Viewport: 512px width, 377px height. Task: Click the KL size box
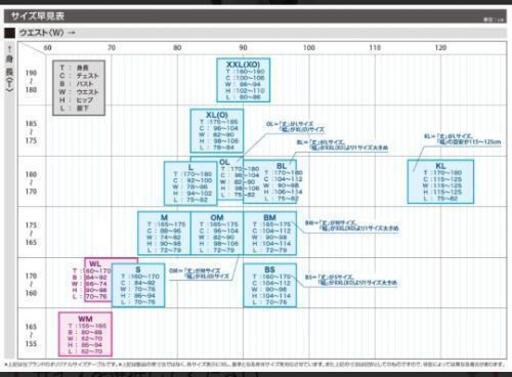tap(440, 182)
